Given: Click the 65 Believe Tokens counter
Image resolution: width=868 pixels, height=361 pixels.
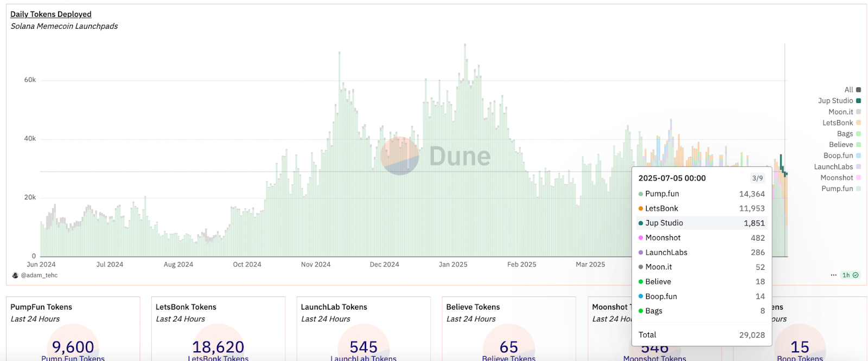Looking at the screenshot, I should coord(509,347).
